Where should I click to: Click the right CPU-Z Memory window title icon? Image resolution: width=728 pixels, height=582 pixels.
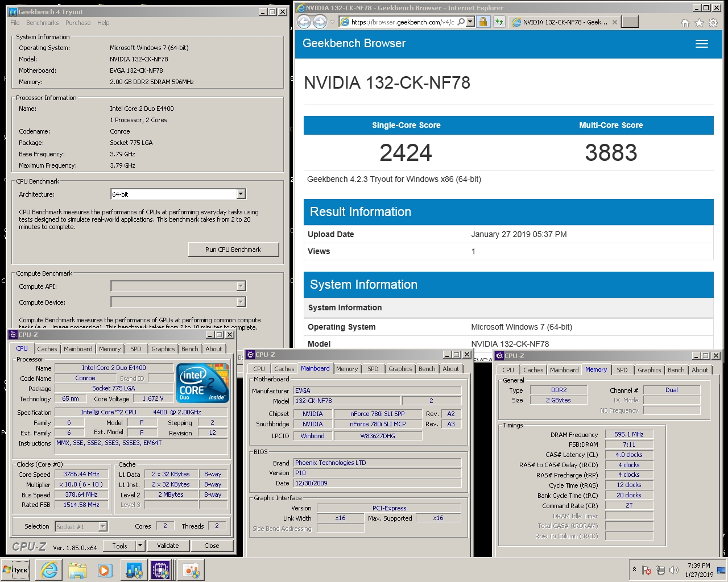[499, 356]
